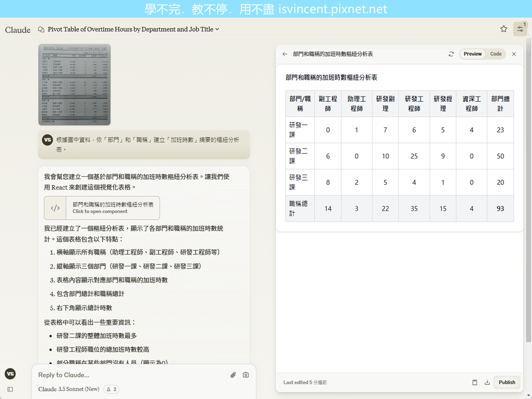Click total 35 for 研發工程師

(x=414, y=208)
